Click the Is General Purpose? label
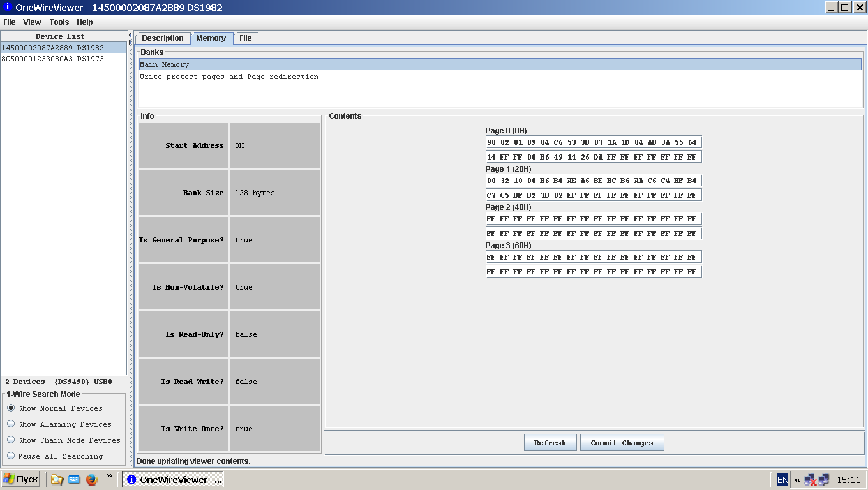 (184, 240)
